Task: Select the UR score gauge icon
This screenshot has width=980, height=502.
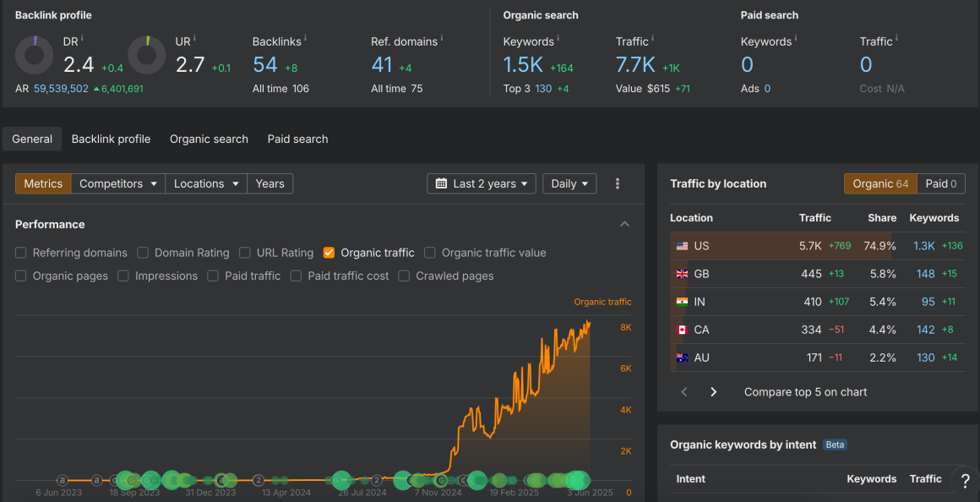Action: click(x=145, y=54)
